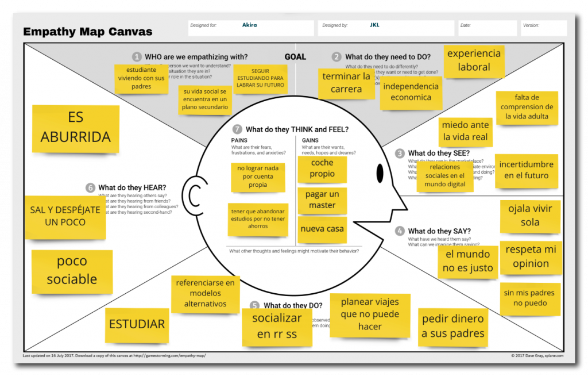Click the 'ESTUDIAR' sticky note
Screen dimensions: 588x376
(137, 324)
